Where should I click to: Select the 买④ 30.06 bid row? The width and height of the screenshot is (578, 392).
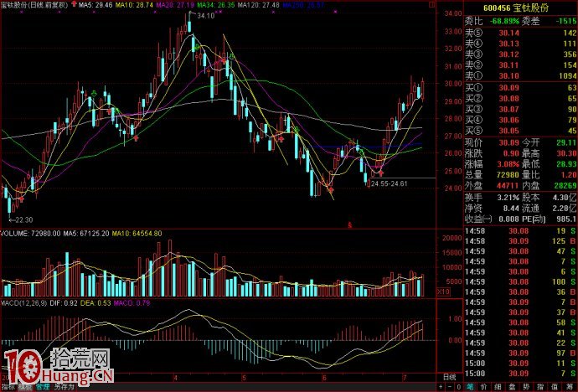tap(520, 120)
